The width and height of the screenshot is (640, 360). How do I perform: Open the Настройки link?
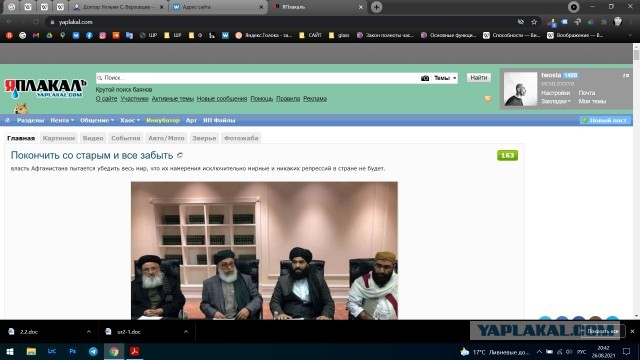[556, 93]
